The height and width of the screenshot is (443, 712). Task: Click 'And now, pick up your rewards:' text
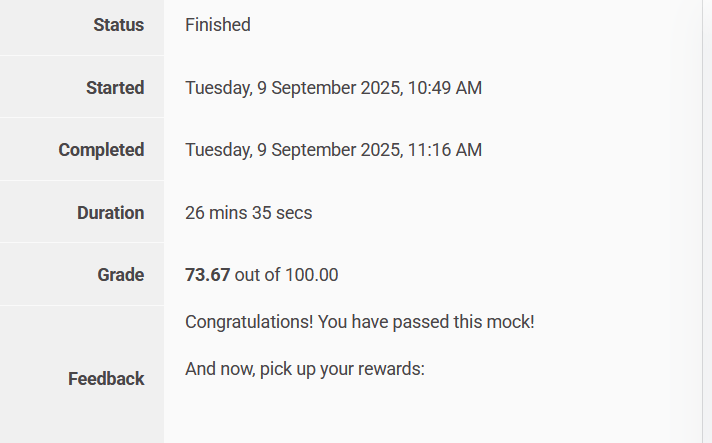tap(305, 369)
